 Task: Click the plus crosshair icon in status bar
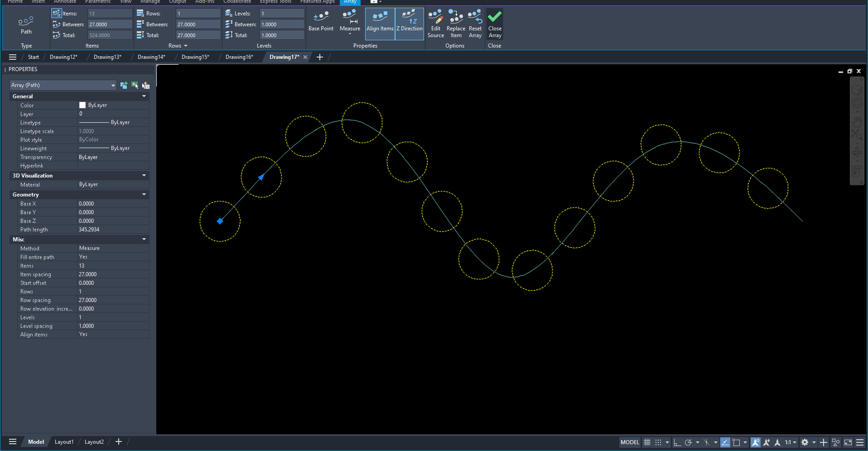(x=824, y=442)
